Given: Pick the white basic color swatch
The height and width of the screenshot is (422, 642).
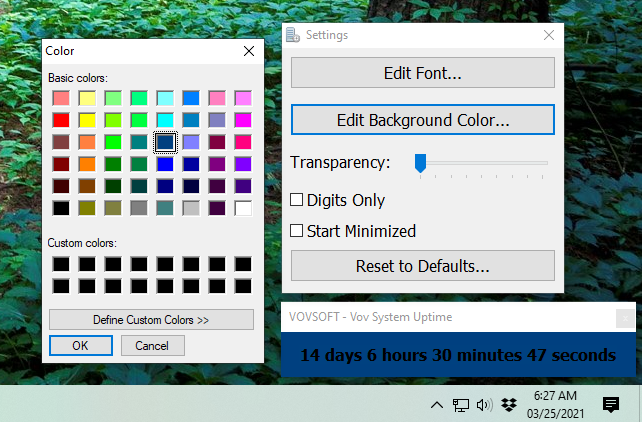Looking at the screenshot, I should [243, 208].
